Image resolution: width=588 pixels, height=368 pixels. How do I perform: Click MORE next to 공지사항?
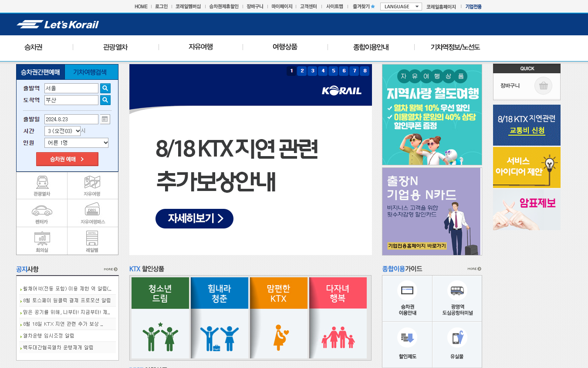111,269
